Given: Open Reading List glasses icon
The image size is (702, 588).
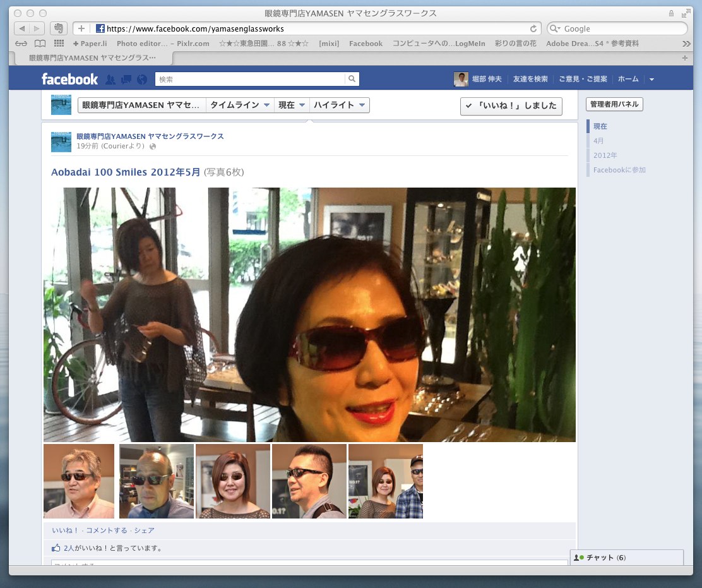Looking at the screenshot, I should [21, 44].
